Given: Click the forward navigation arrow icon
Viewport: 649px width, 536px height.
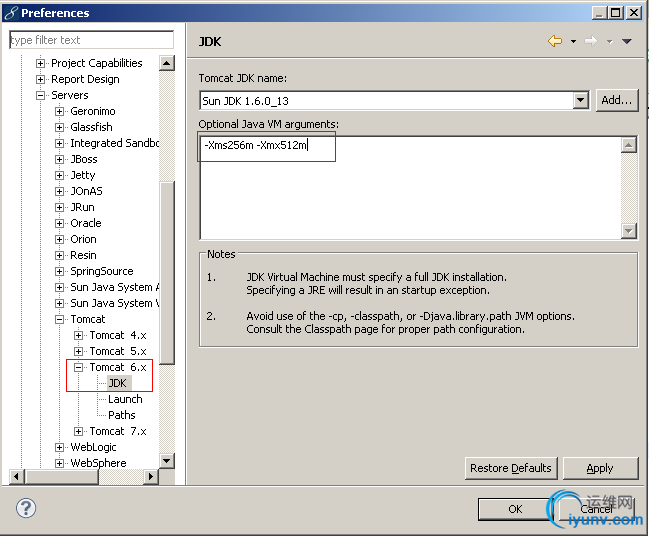Looking at the screenshot, I should (x=591, y=41).
